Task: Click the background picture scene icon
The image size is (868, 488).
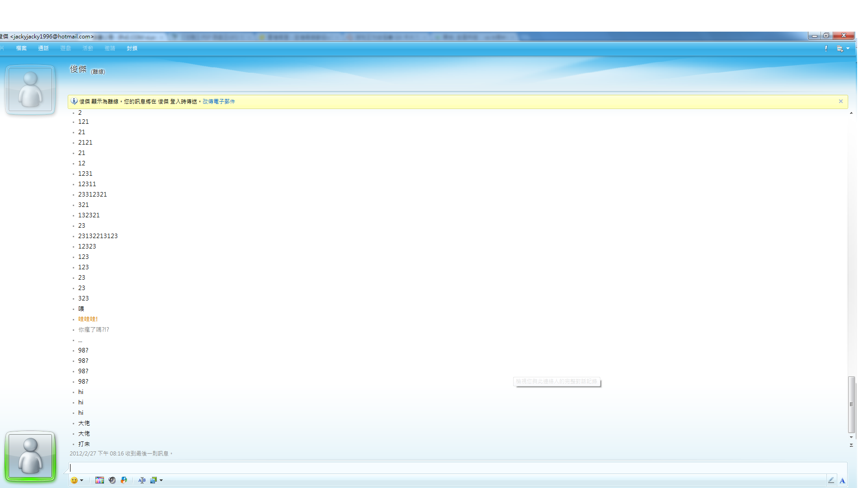Action: [153, 480]
